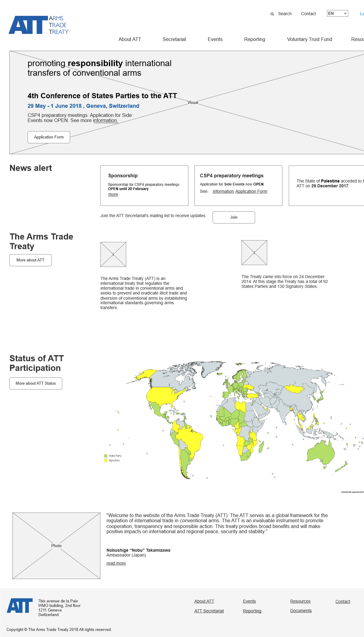Open the Information link in CSP4 card

(x=223, y=191)
